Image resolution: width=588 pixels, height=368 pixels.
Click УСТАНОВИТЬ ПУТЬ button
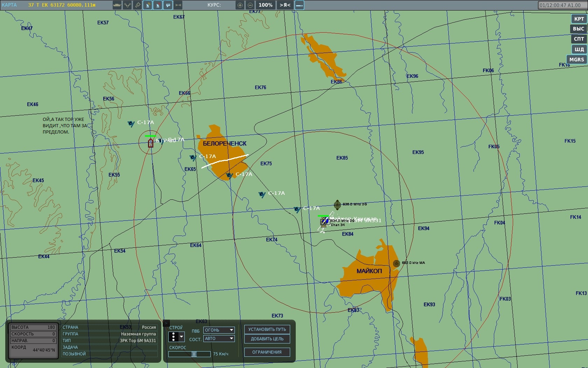pyautogui.click(x=267, y=329)
